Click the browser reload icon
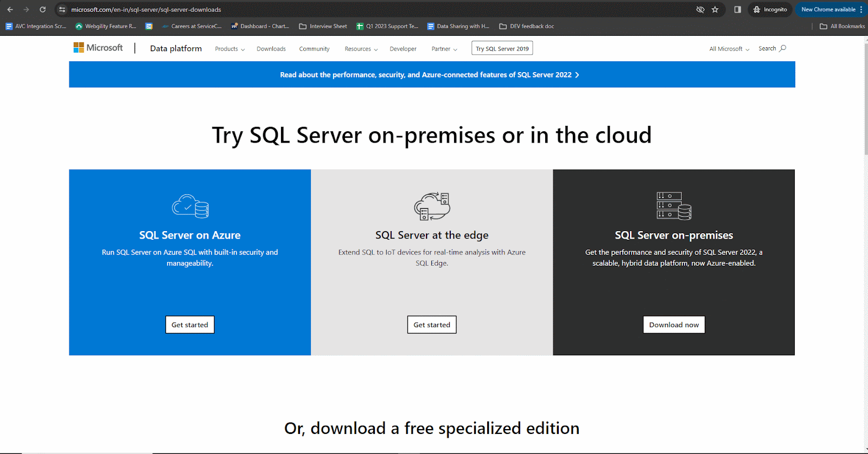The image size is (868, 454). 43,10
